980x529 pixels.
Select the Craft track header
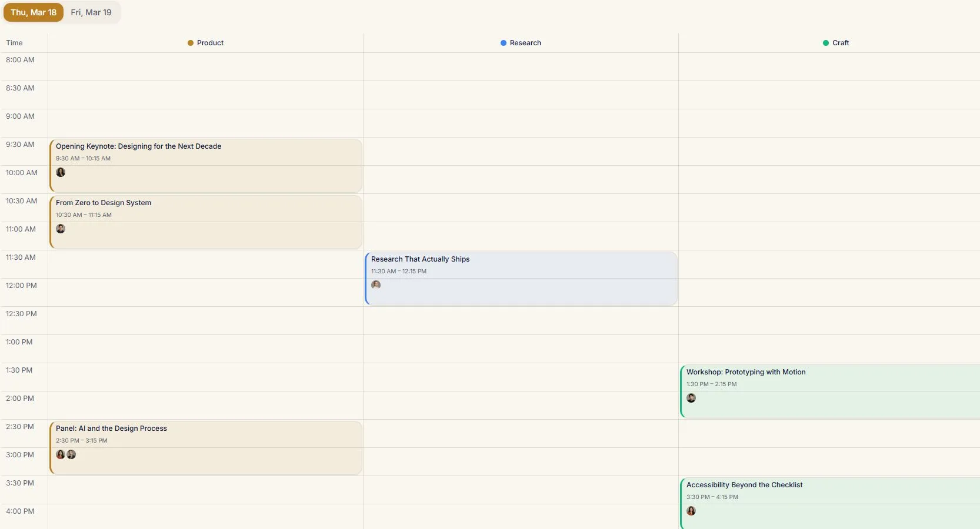coord(836,43)
